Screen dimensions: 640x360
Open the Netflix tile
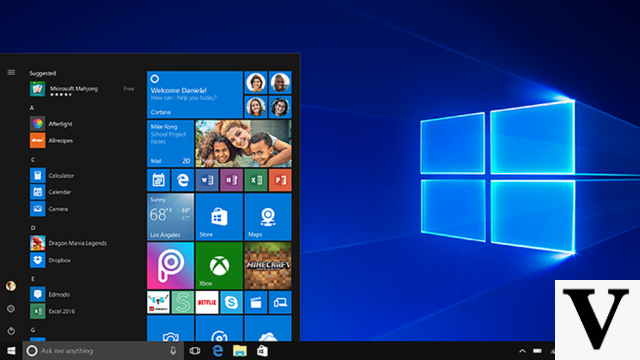click(207, 302)
